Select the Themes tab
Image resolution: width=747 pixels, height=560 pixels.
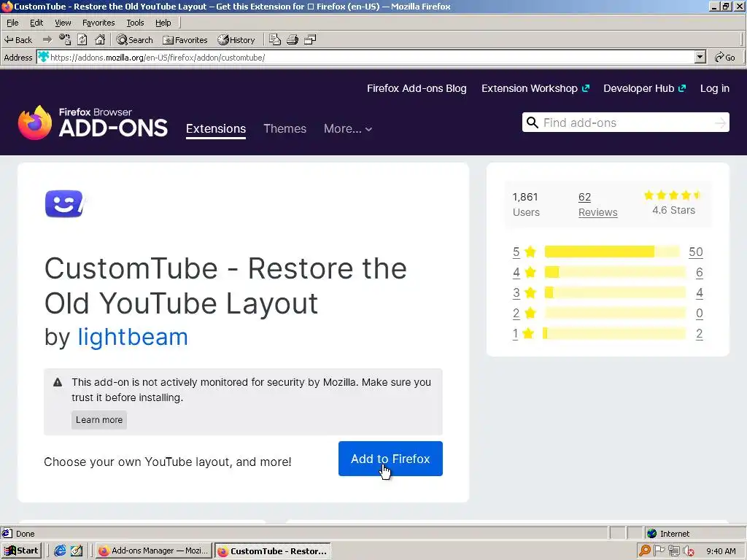(x=285, y=129)
